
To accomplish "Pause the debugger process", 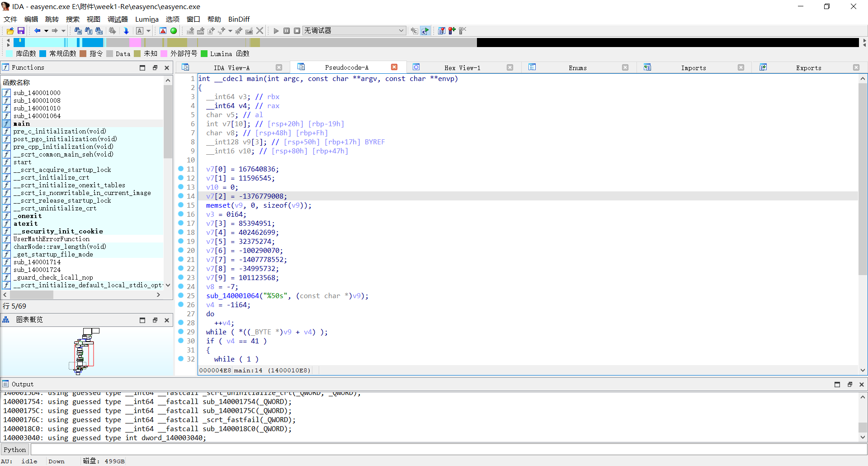I will pyautogui.click(x=287, y=31).
